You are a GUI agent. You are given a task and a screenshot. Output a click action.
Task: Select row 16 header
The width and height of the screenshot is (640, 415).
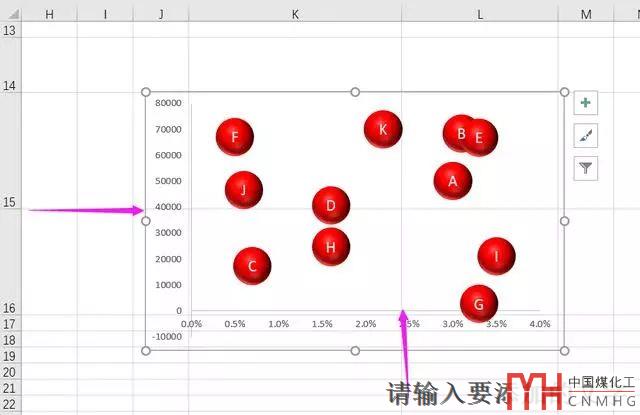(x=10, y=262)
